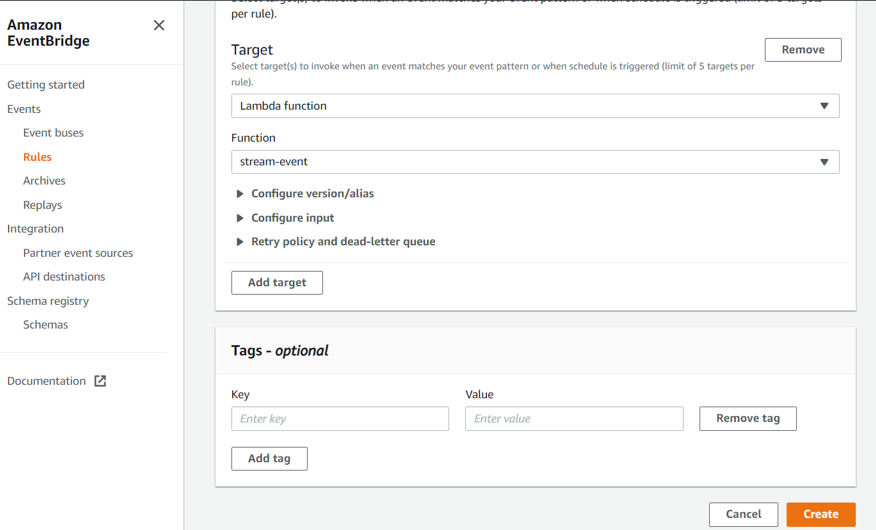876x530 pixels.
Task: Expand Configure input section
Action: tap(285, 218)
